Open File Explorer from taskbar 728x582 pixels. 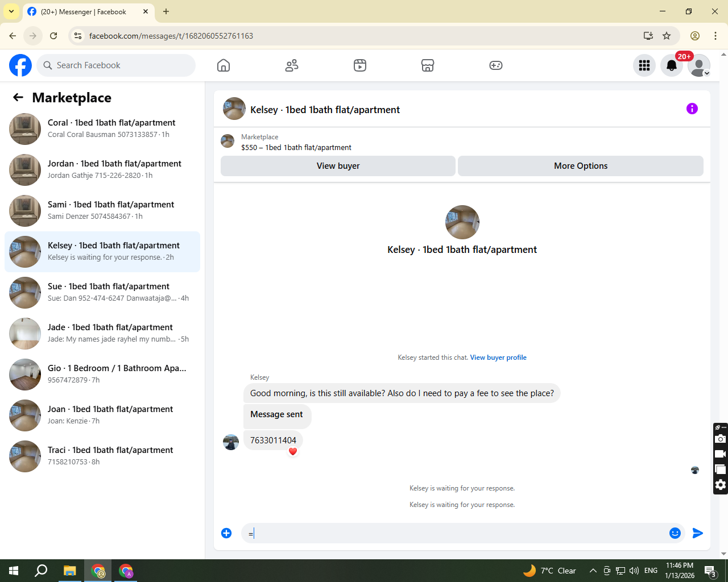(69, 571)
